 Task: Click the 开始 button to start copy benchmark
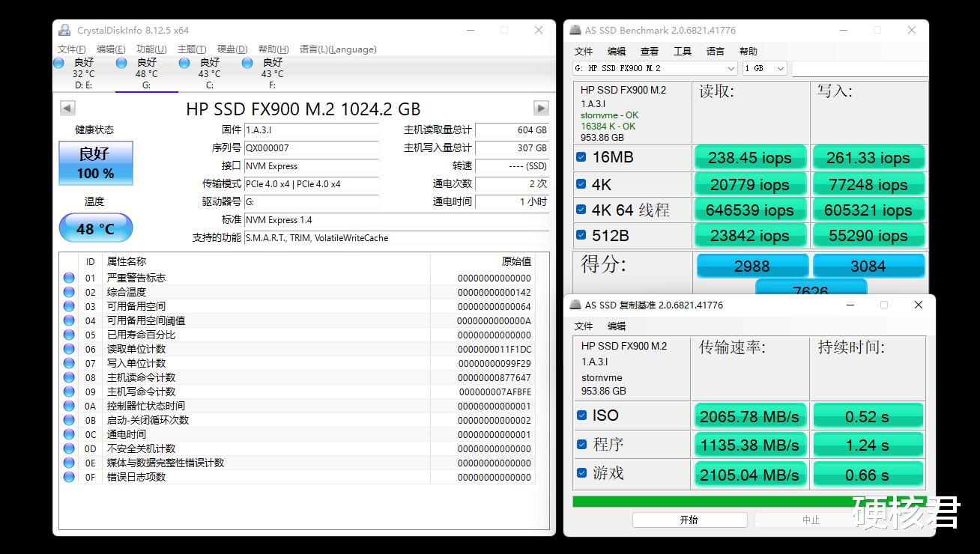(689, 520)
